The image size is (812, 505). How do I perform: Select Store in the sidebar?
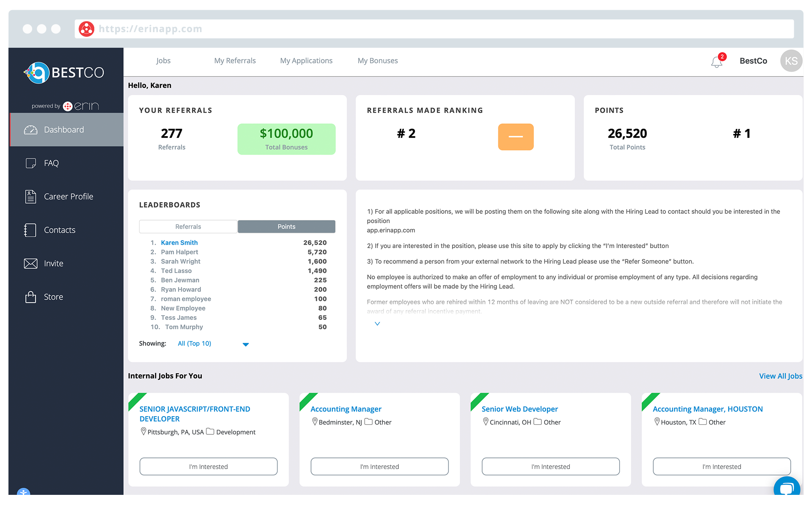[66, 297]
